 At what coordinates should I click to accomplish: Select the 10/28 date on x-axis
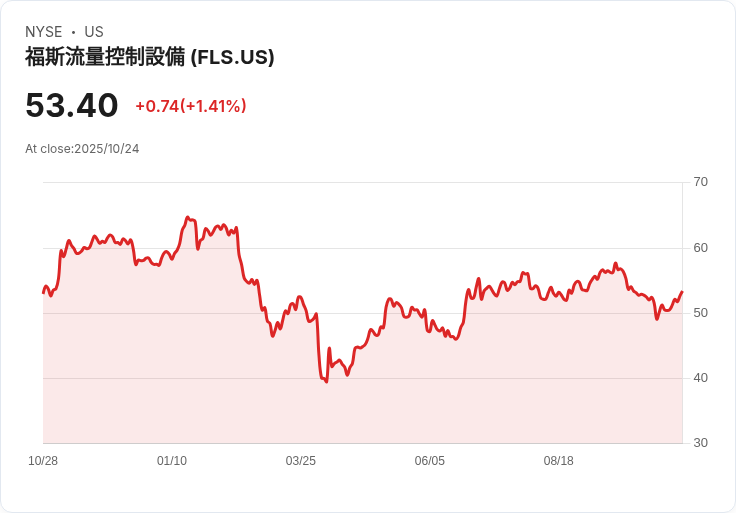point(43,461)
